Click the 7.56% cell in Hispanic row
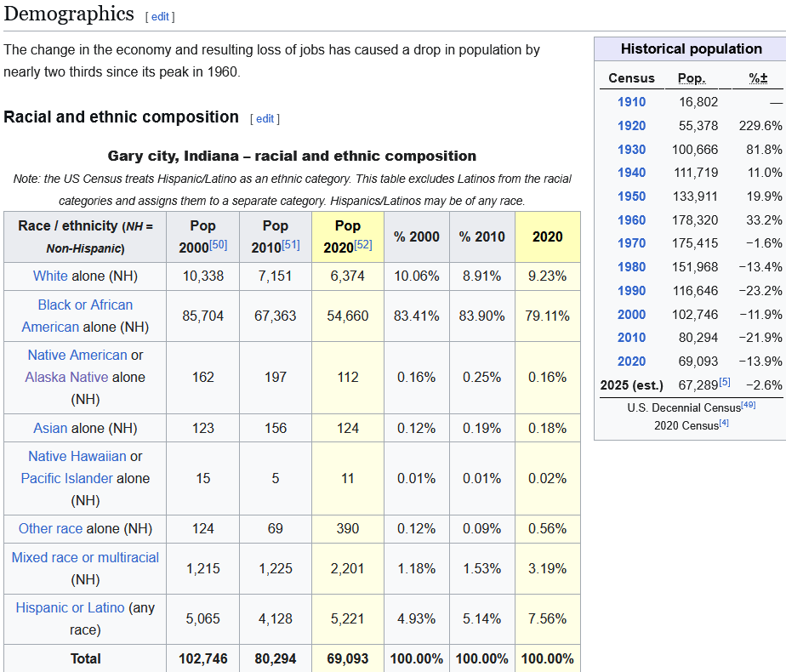 (548, 619)
